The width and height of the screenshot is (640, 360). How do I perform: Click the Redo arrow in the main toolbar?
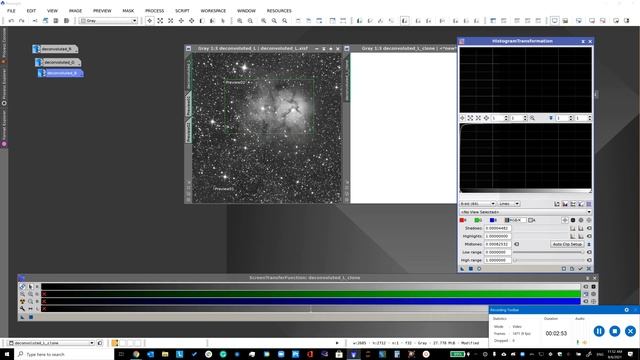[22, 20]
